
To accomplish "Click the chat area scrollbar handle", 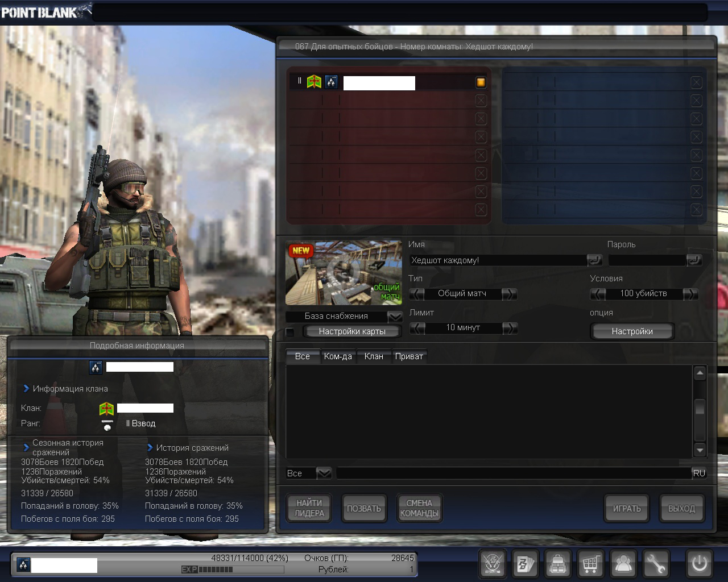I will click(x=700, y=408).
